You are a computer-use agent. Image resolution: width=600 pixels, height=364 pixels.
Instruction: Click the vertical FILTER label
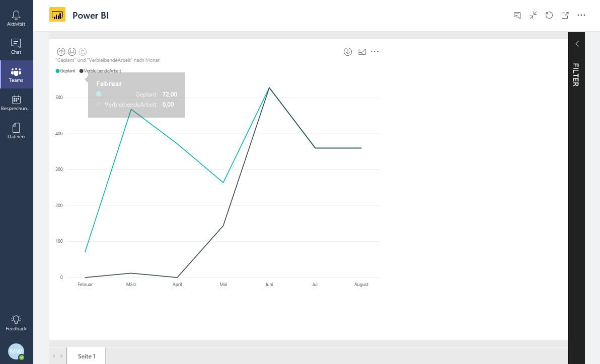[x=576, y=74]
